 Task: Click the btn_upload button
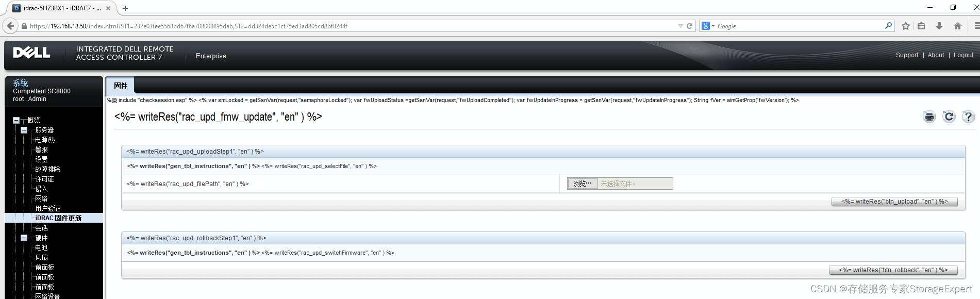tap(894, 202)
